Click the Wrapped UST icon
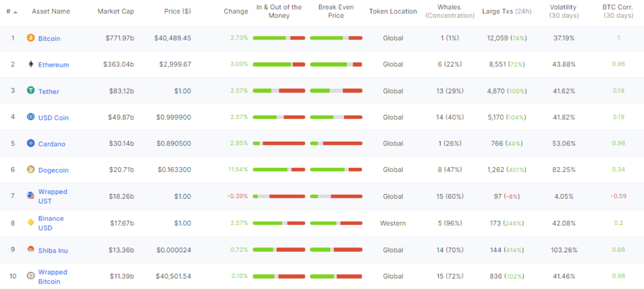This screenshot has height=289, width=644. [x=31, y=196]
